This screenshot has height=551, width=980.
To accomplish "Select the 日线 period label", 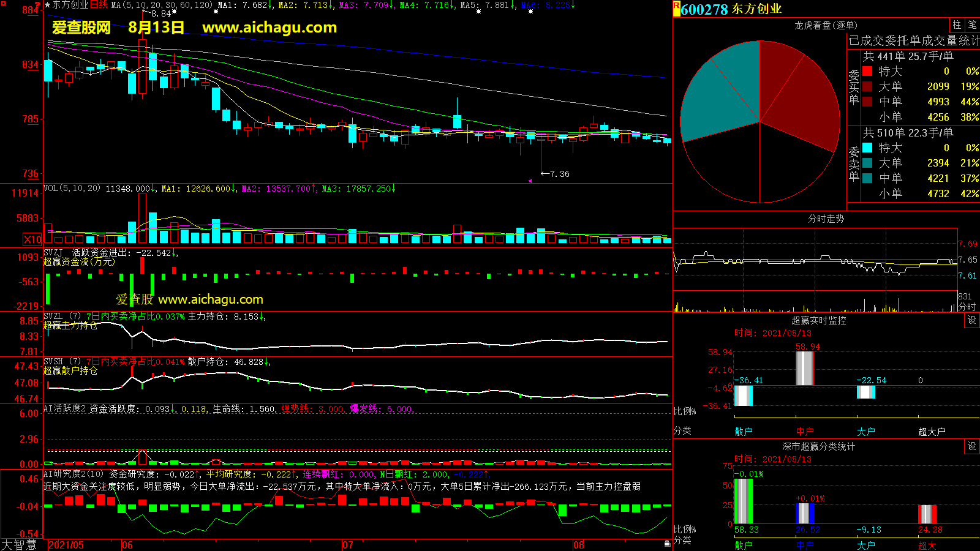I will pos(99,5).
